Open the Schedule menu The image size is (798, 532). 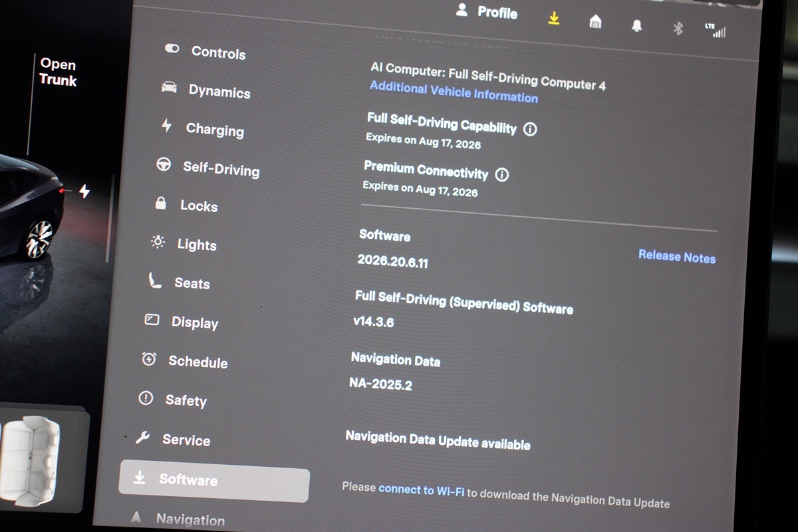(198, 362)
